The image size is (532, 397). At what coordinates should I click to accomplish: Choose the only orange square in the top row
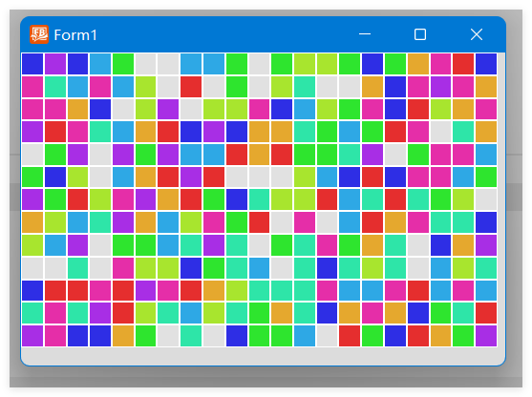coord(418,64)
